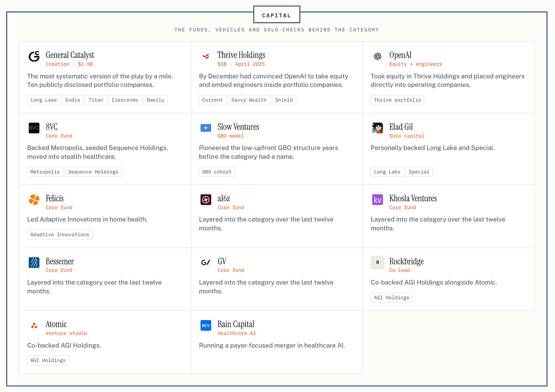Viewport: 555px width, 392px height.
Task: Open the Sequence Holdings tag
Action: (93, 172)
